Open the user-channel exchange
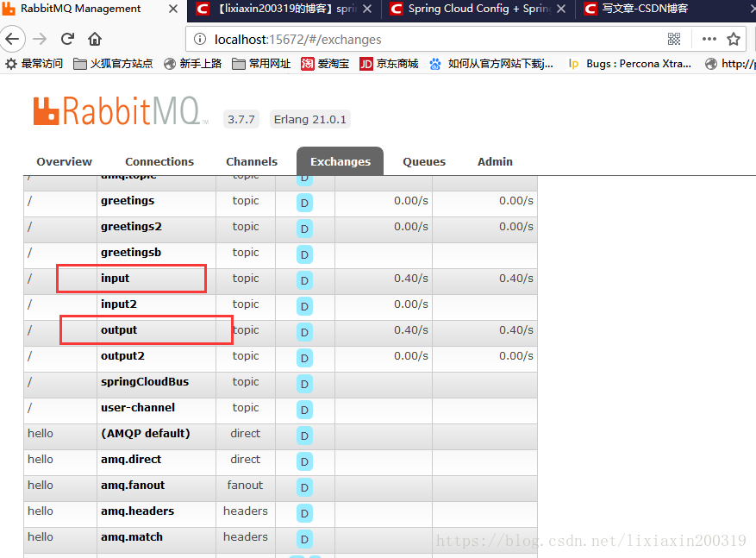756x558 pixels. click(138, 408)
